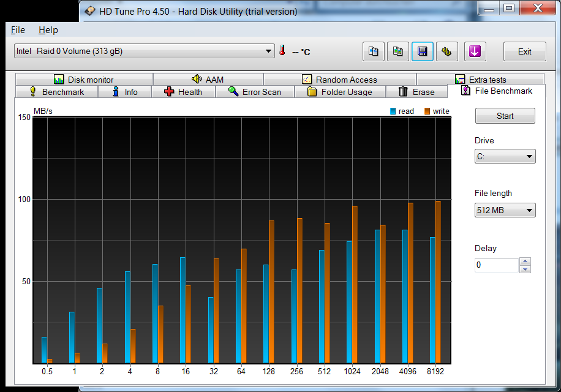Click the 100 y-axis label
561x392 pixels.
coord(24,199)
